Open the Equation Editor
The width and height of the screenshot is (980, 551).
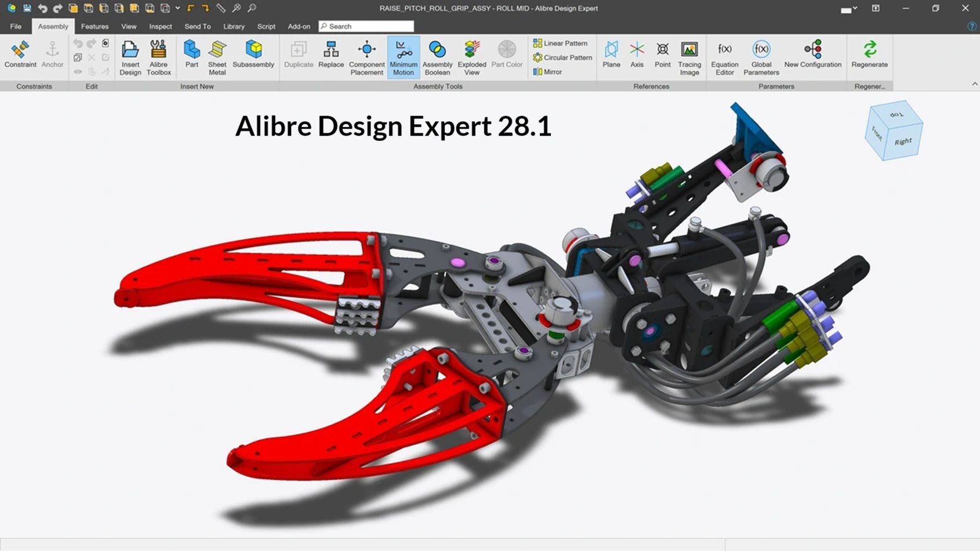(724, 55)
